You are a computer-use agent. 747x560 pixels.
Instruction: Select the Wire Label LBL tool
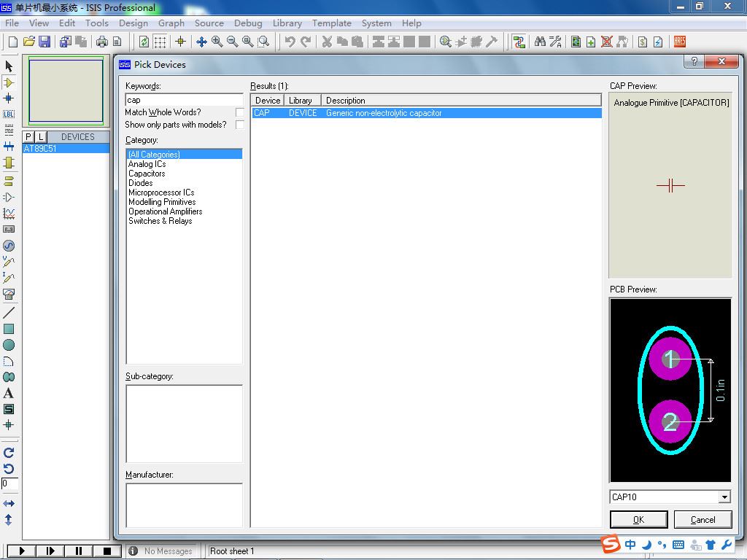pos(9,114)
